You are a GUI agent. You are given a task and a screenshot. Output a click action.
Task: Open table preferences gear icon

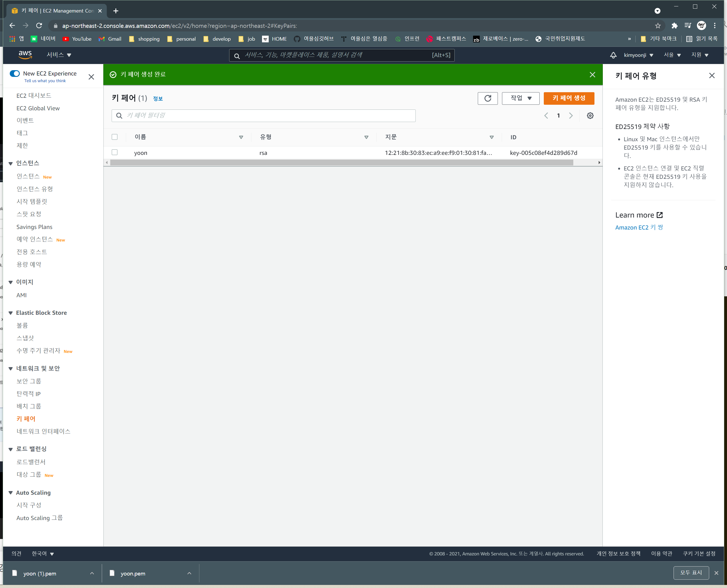pos(590,116)
